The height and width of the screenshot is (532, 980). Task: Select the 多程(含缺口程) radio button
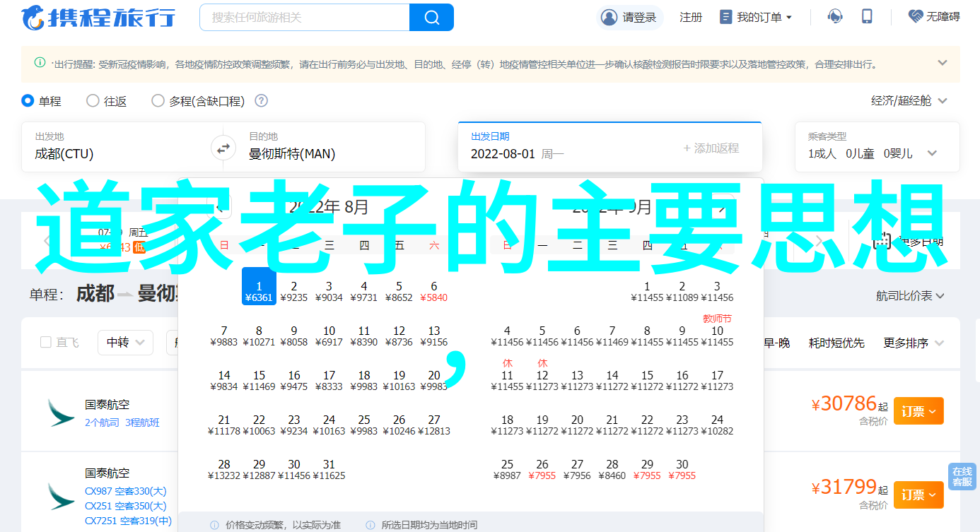coord(158,101)
